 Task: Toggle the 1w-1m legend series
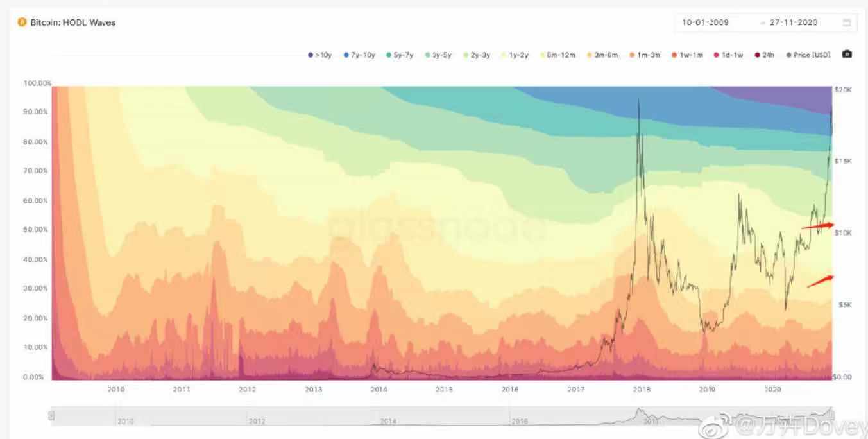point(687,55)
